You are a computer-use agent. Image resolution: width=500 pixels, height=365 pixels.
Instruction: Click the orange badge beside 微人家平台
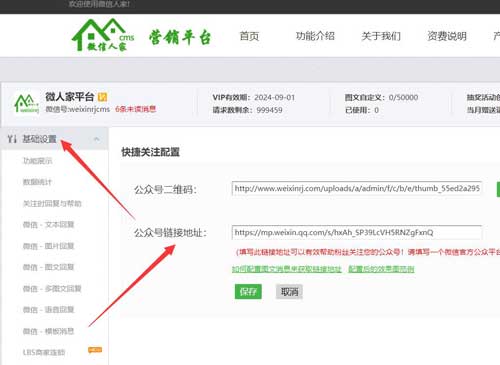(102, 97)
